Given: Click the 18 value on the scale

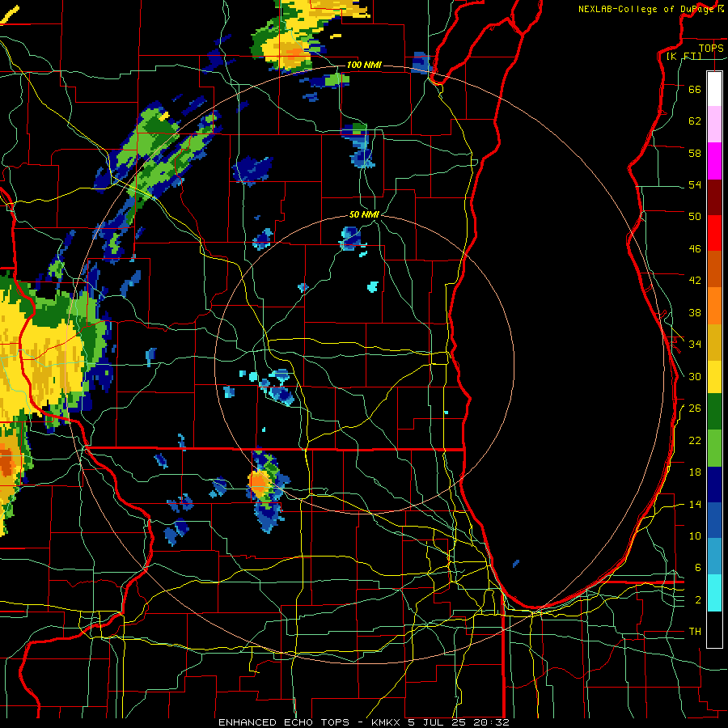Looking at the screenshot, I should click(x=695, y=472).
